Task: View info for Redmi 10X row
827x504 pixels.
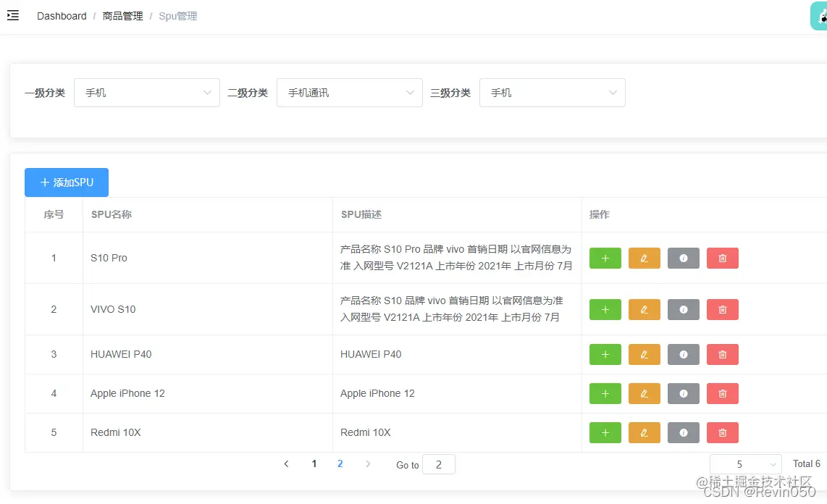Action: coord(683,432)
